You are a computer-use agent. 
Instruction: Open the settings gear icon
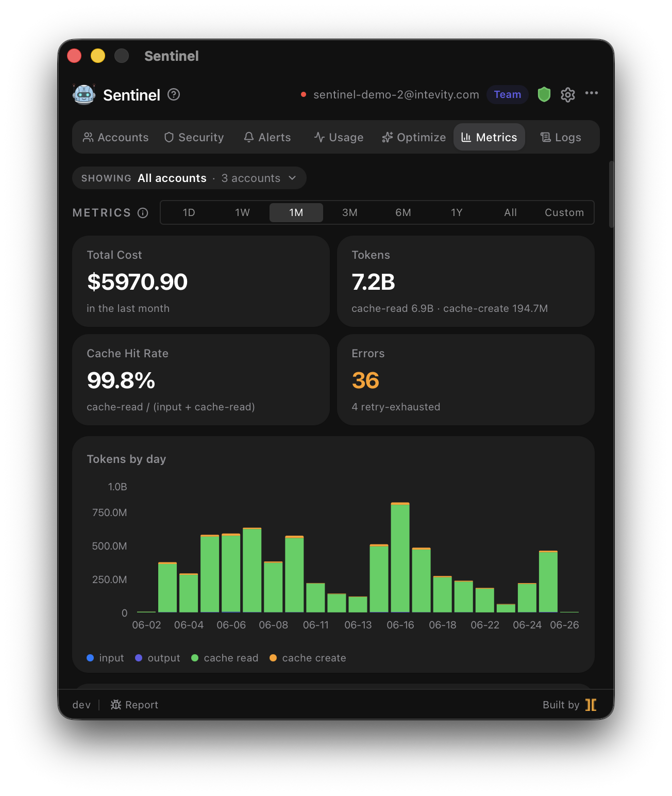(568, 95)
